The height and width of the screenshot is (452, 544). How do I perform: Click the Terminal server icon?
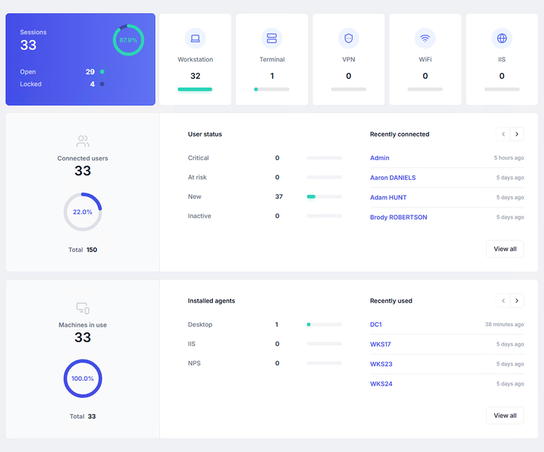[x=272, y=38]
